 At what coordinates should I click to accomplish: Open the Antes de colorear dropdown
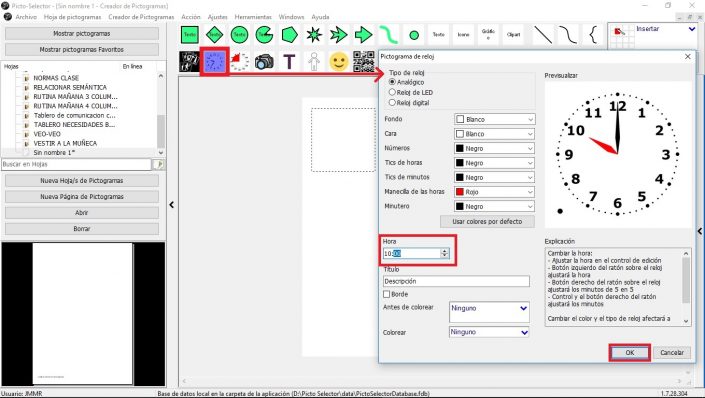click(x=489, y=312)
